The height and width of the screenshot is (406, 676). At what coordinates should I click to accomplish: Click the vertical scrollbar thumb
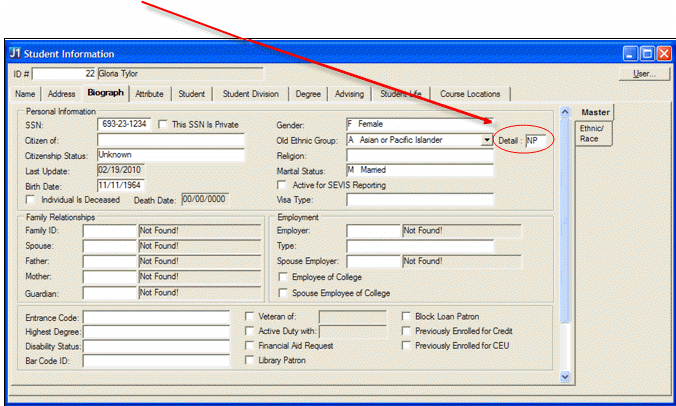565,220
